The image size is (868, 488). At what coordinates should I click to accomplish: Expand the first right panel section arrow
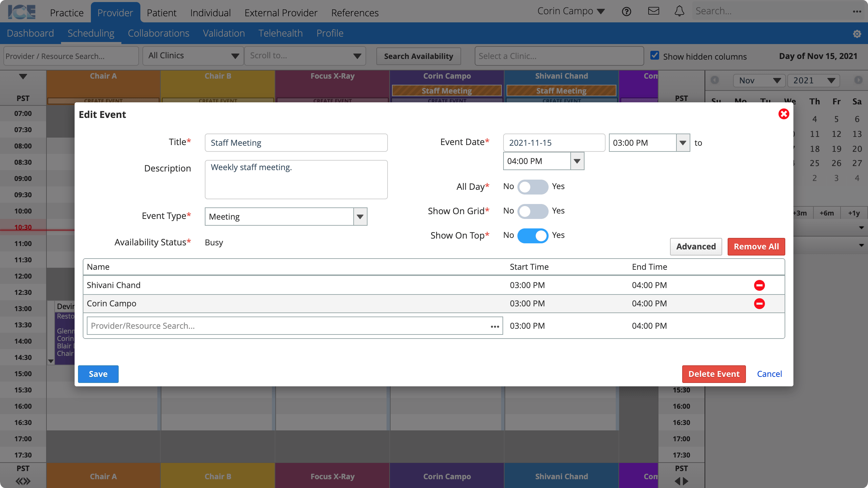point(861,228)
